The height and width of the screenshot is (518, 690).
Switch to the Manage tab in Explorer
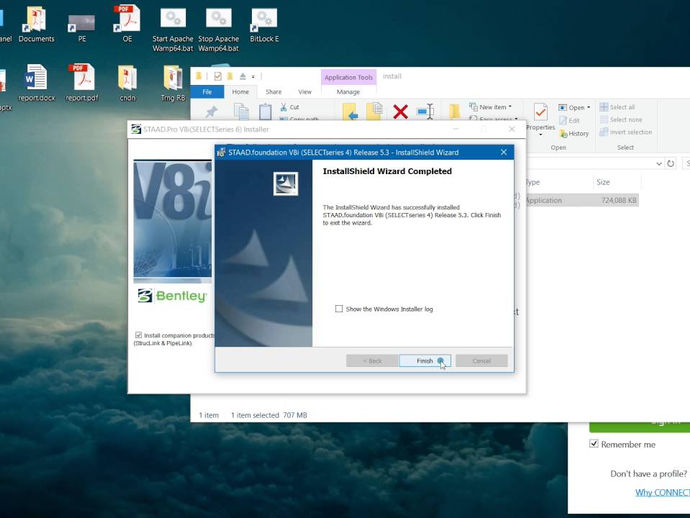[348, 92]
